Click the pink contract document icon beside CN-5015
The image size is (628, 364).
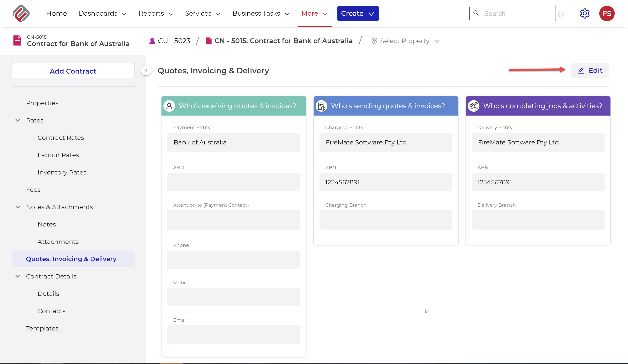[x=17, y=41]
